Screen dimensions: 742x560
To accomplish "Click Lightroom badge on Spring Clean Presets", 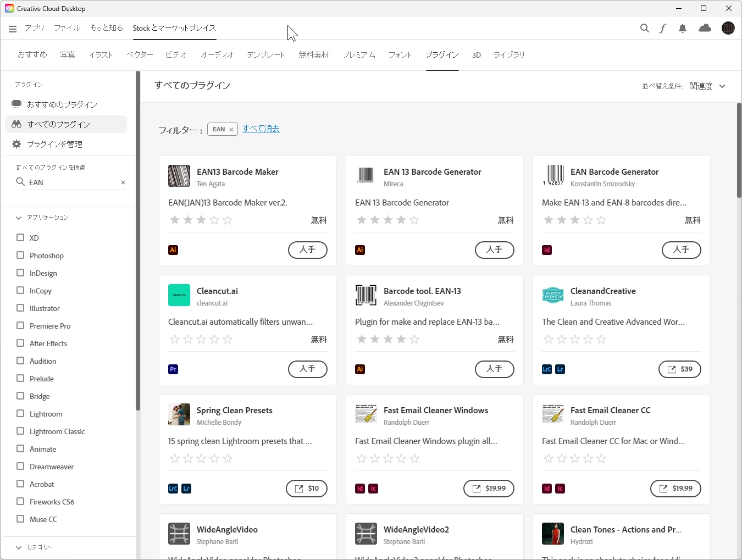I will (x=186, y=489).
